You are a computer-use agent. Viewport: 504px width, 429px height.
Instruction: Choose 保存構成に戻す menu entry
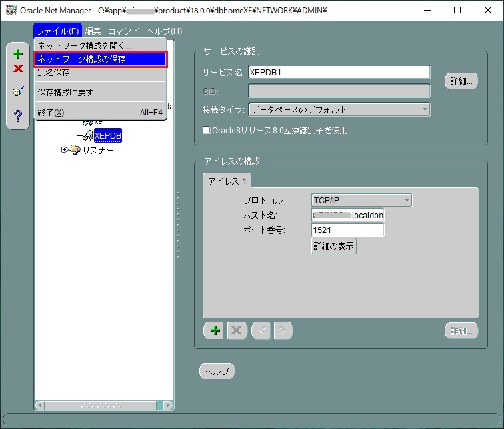[x=100, y=93]
